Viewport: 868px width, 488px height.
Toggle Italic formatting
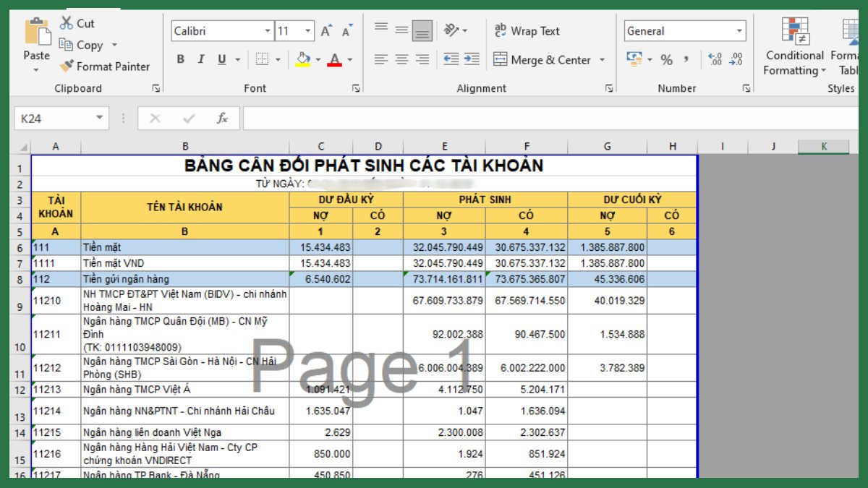tap(200, 59)
